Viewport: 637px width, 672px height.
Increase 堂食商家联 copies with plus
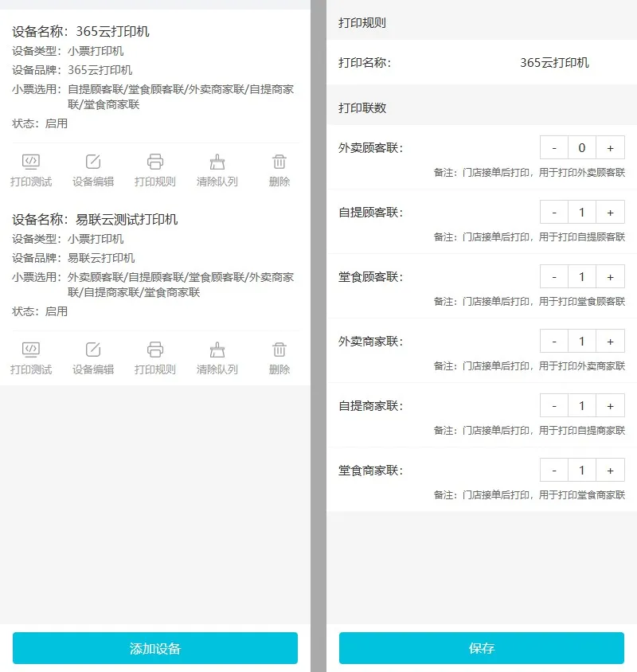[x=610, y=470]
